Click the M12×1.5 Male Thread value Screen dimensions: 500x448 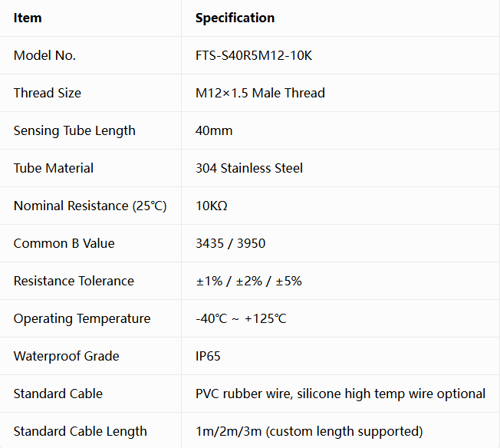[x=260, y=93]
